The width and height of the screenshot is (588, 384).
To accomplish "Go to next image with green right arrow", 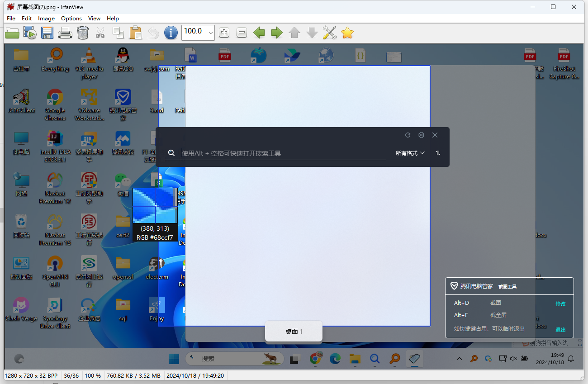I will 277,33.
